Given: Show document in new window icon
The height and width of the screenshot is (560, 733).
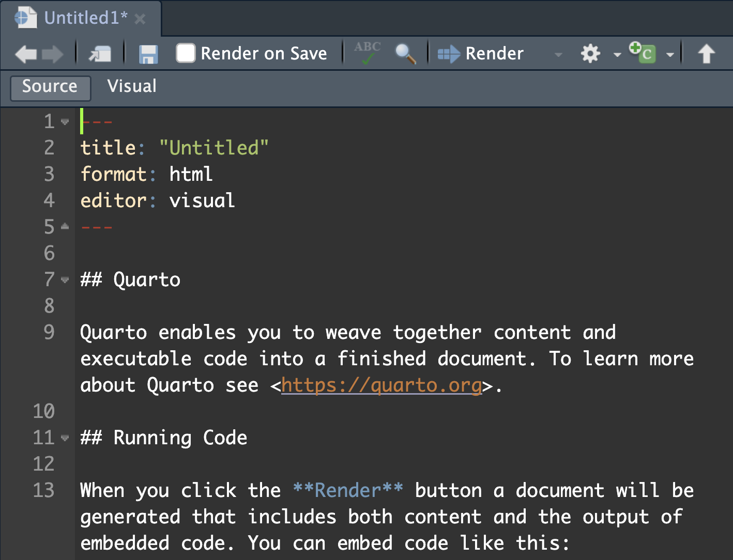Looking at the screenshot, I should point(100,54).
